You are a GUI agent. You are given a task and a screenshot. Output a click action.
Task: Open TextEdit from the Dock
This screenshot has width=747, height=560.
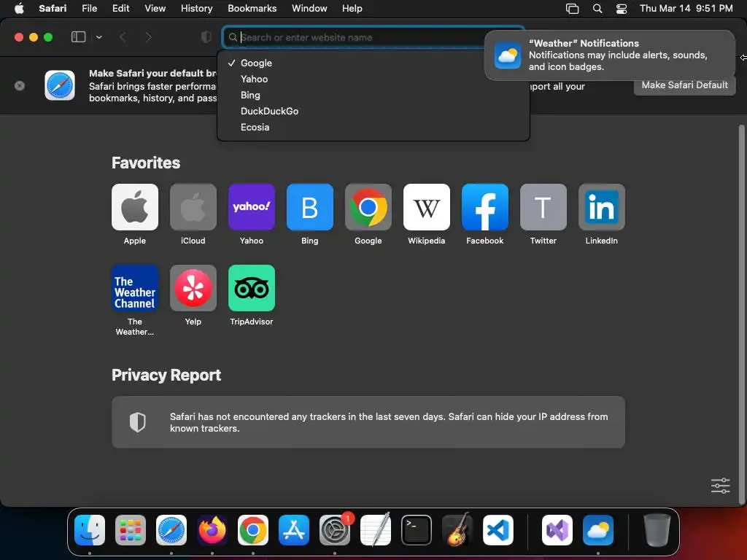(376, 530)
